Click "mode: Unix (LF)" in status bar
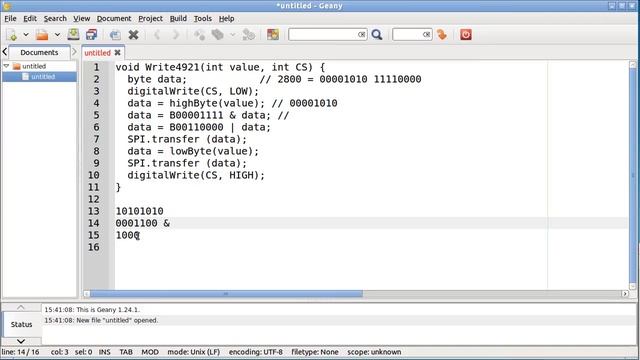The height and width of the screenshot is (360, 640). point(193,352)
